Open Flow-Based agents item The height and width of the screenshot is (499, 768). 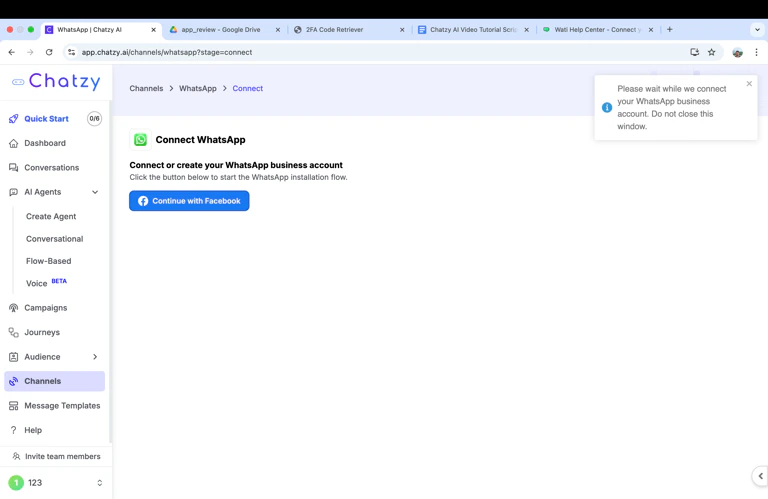[x=48, y=261]
